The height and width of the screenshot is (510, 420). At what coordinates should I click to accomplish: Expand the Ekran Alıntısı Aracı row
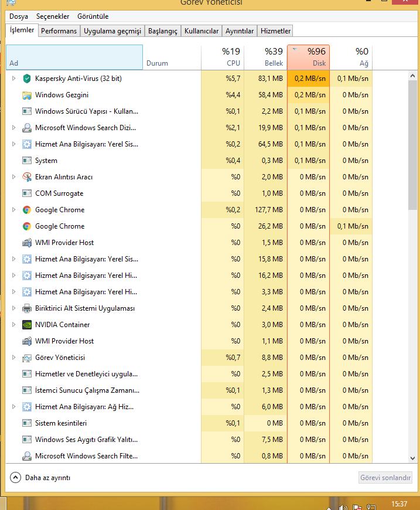13,177
